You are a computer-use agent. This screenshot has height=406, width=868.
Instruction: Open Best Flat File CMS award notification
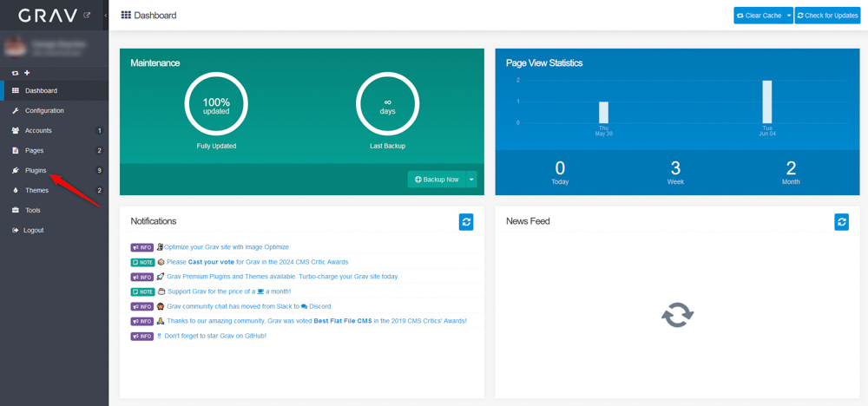click(x=317, y=321)
